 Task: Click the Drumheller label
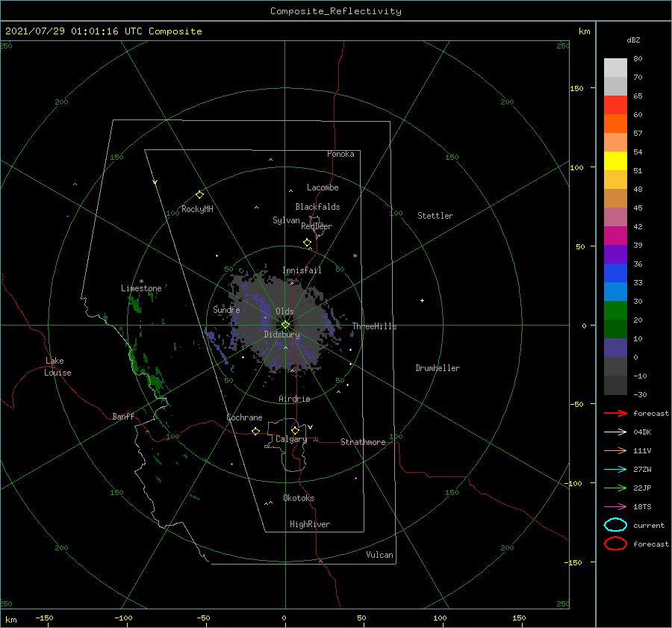pos(438,368)
